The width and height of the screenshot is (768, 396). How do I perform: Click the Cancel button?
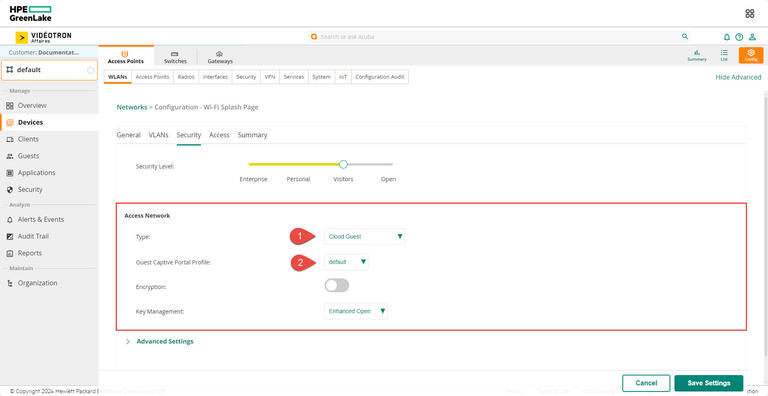(646, 383)
